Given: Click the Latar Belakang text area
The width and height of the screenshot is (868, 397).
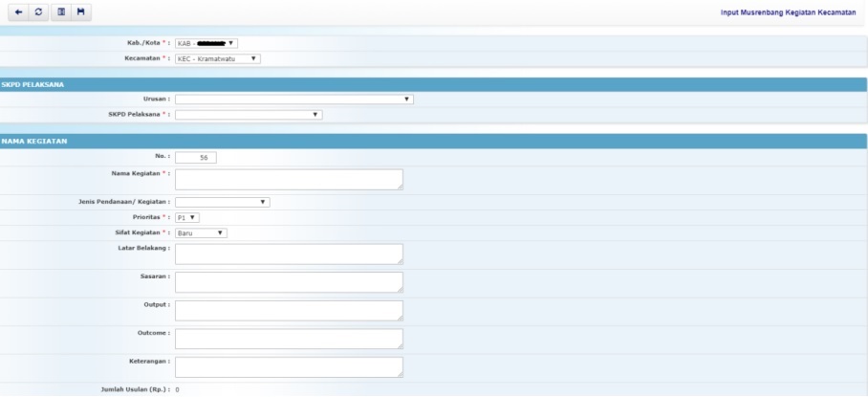Looking at the screenshot, I should 288,254.
